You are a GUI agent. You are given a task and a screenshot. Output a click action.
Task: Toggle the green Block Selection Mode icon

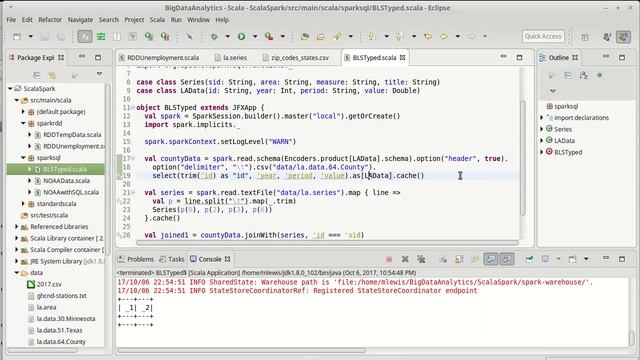[101, 36]
